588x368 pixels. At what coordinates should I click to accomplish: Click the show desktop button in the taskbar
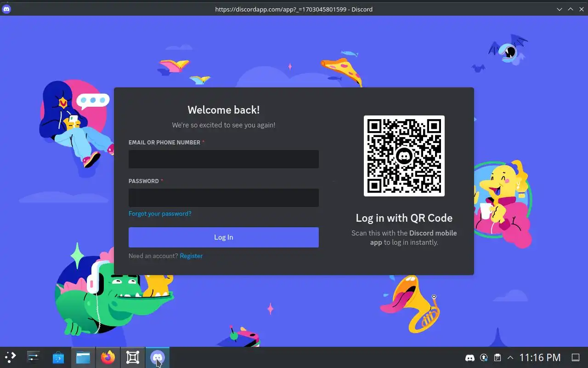(x=576, y=357)
